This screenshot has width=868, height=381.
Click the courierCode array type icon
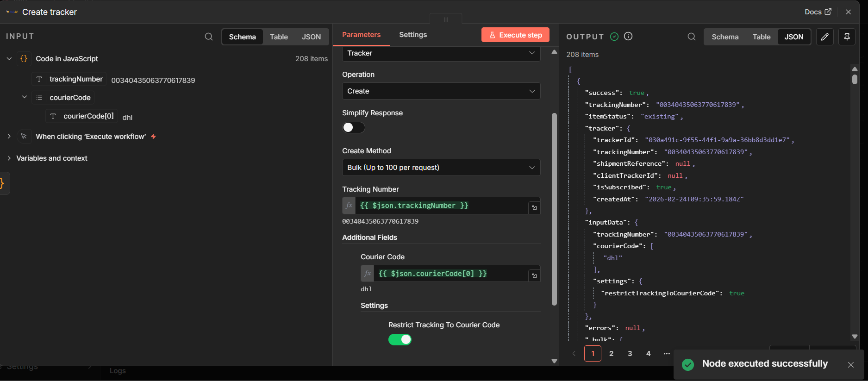pyautogui.click(x=39, y=98)
